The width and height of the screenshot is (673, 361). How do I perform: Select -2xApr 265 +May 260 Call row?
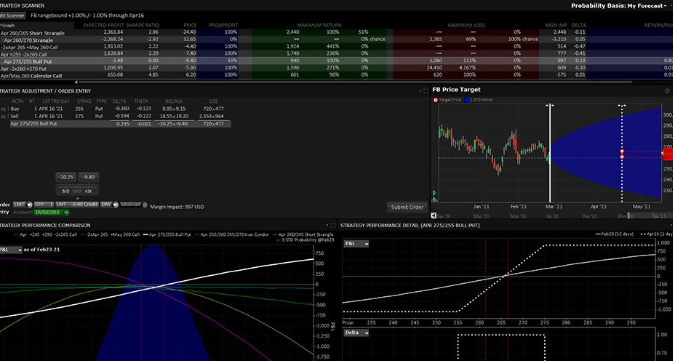tap(336, 47)
